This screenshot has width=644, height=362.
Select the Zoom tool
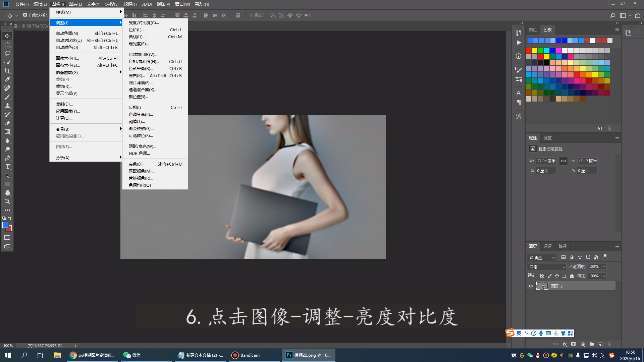pos(7,201)
